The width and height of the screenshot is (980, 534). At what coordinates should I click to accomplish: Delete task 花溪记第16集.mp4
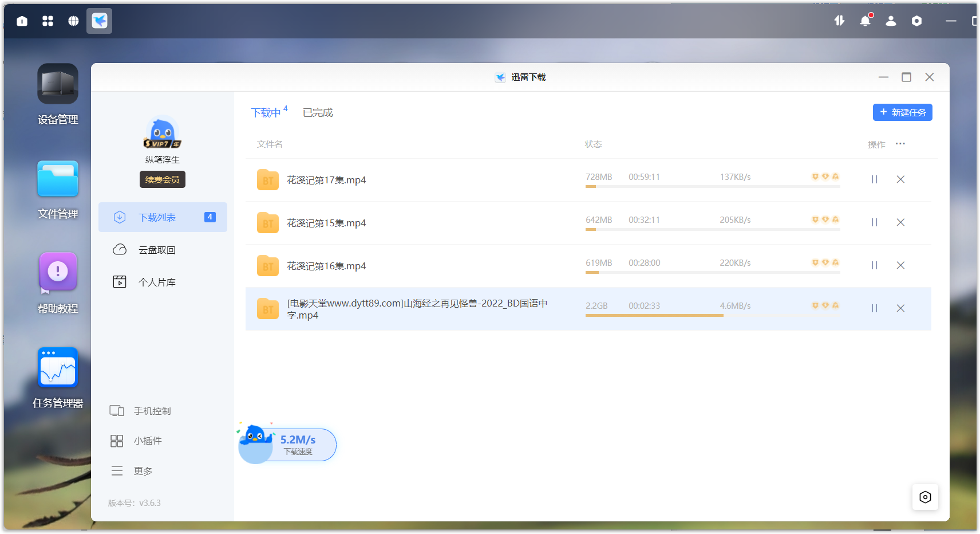click(x=900, y=265)
